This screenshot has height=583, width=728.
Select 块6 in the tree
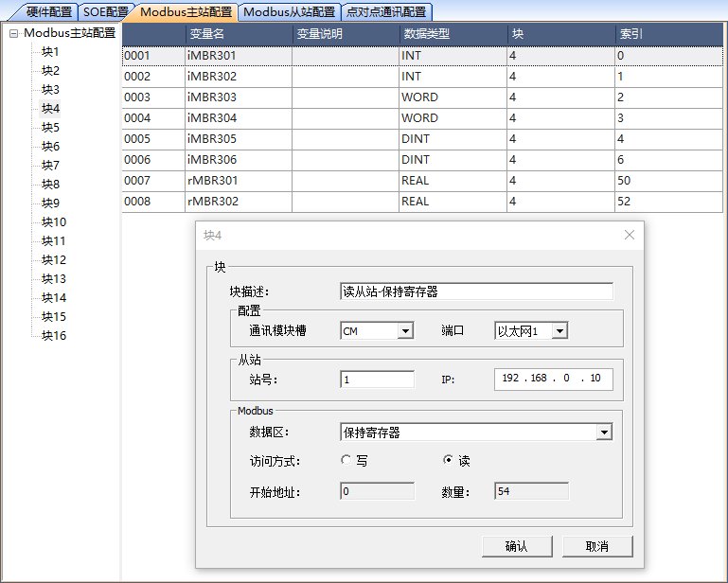pos(50,146)
